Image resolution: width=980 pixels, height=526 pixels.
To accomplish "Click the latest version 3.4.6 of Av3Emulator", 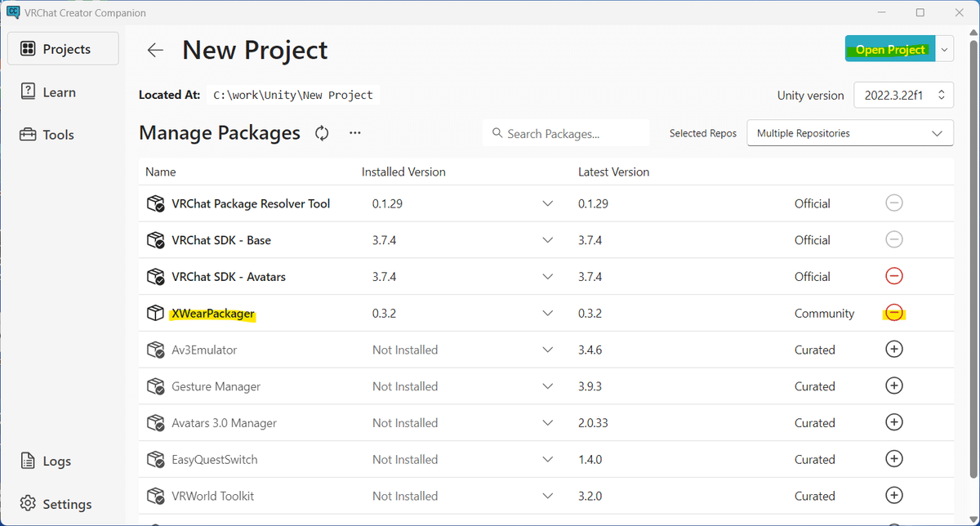I will pos(590,350).
